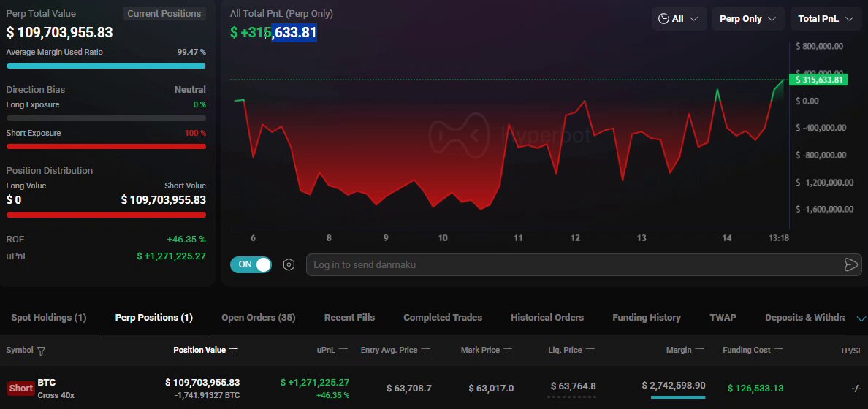
Task: Open the Total PnL dropdown
Action: [x=826, y=19]
